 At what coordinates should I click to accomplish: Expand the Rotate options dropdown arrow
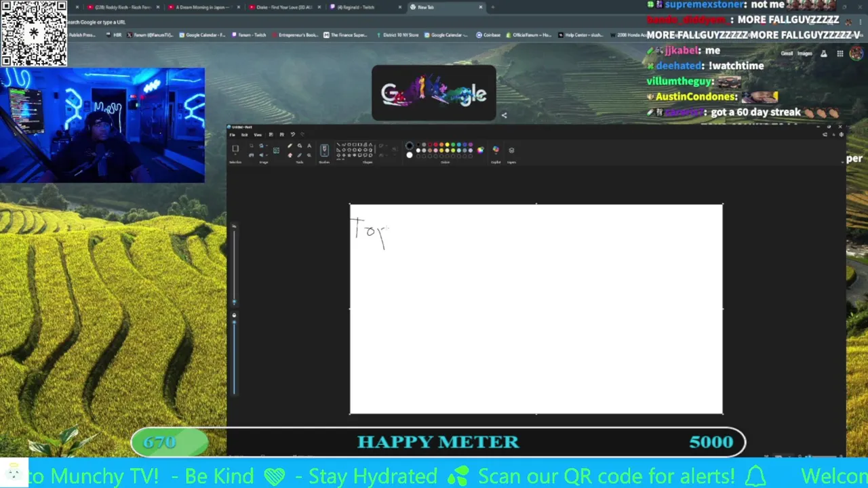(x=267, y=146)
